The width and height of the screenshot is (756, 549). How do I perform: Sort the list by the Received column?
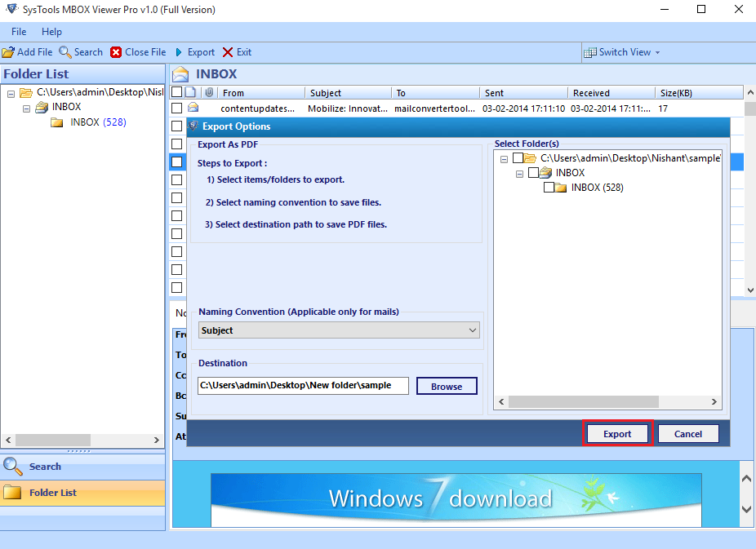tap(611, 92)
